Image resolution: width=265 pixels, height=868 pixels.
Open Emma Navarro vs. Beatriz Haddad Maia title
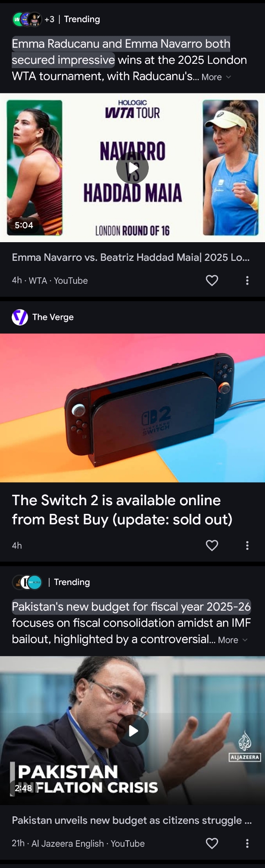131,257
